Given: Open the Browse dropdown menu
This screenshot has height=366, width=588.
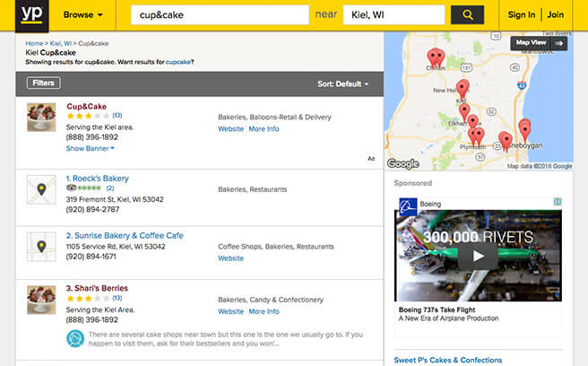Looking at the screenshot, I should click(x=82, y=15).
